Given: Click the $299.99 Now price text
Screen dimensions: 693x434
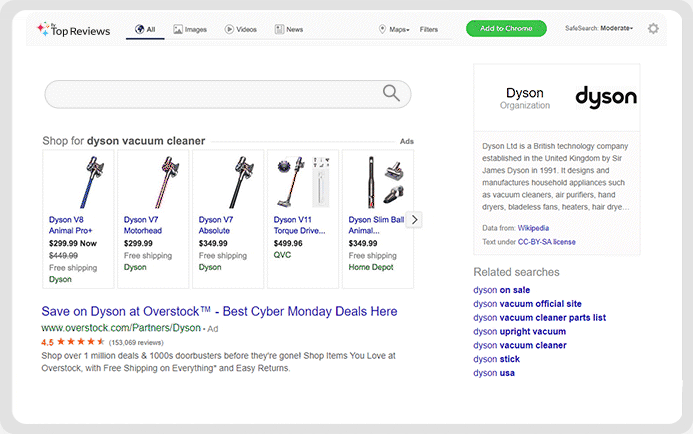Looking at the screenshot, I should [72, 243].
